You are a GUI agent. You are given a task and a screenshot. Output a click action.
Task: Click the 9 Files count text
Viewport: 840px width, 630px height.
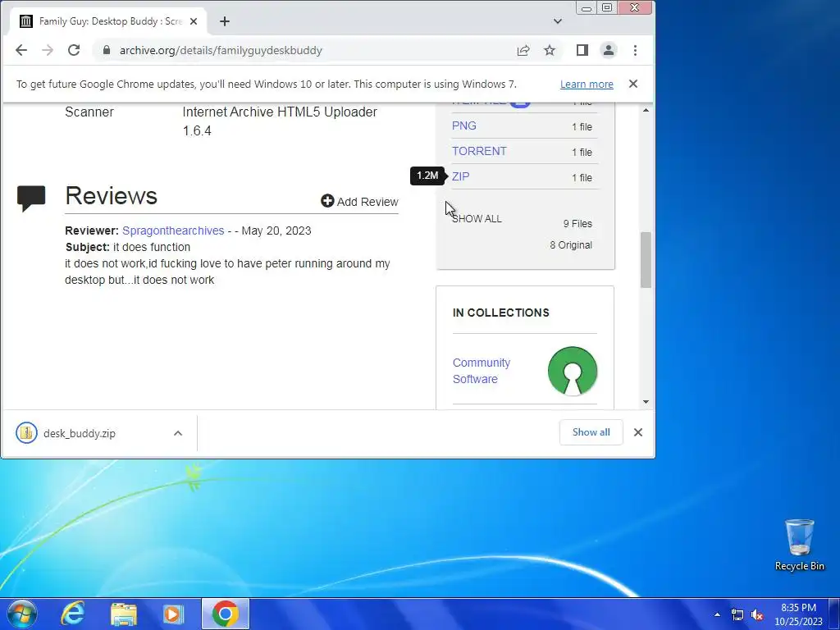coord(577,224)
